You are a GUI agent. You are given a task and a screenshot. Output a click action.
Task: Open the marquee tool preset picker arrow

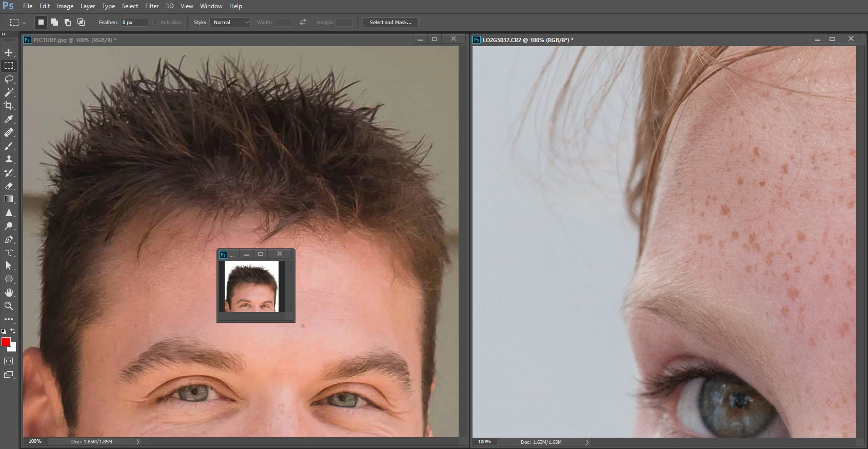(24, 23)
